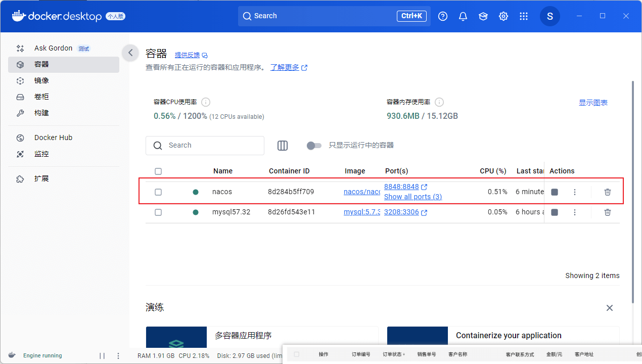Click the nacos container name
Image resolution: width=642 pixels, height=364 pixels.
(222, 192)
